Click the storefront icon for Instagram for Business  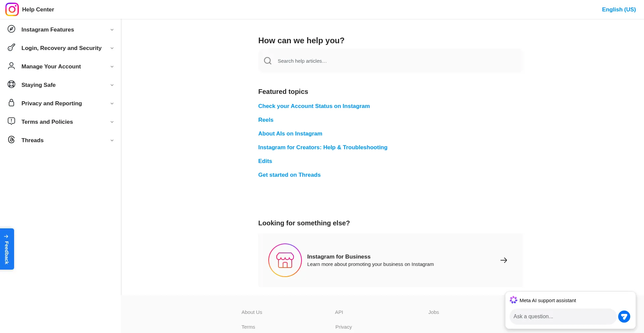(285, 260)
